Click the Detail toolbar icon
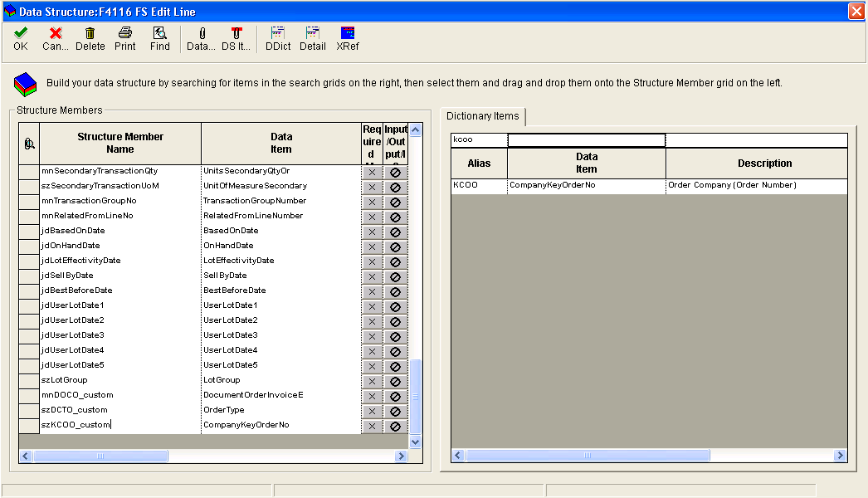Viewport: 868px width, 498px height. 313,33
